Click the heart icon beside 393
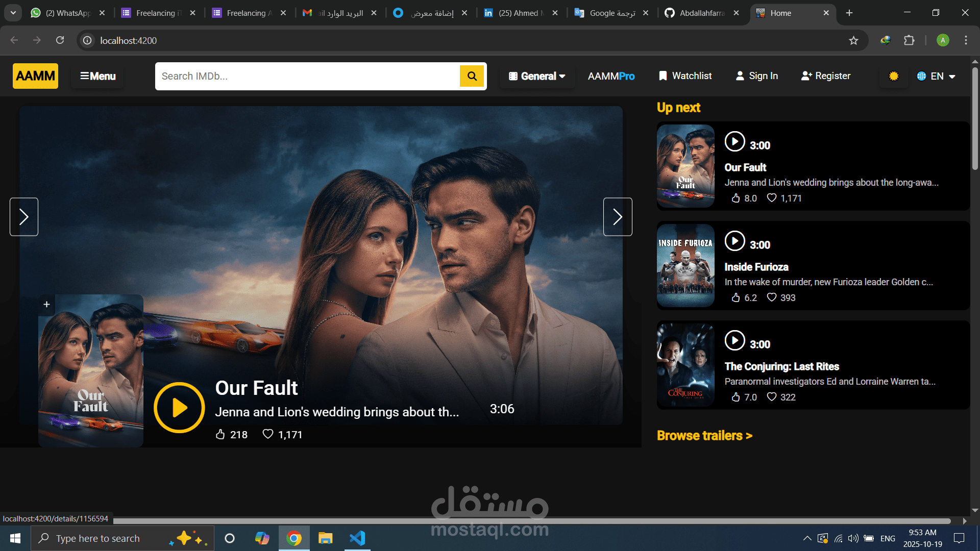The width and height of the screenshot is (980, 551). pos(772,297)
